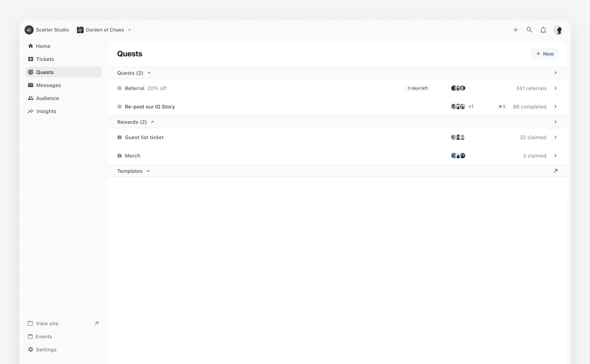This screenshot has height=364, width=590.
Task: Navigate to Audience page
Action: pos(48,98)
